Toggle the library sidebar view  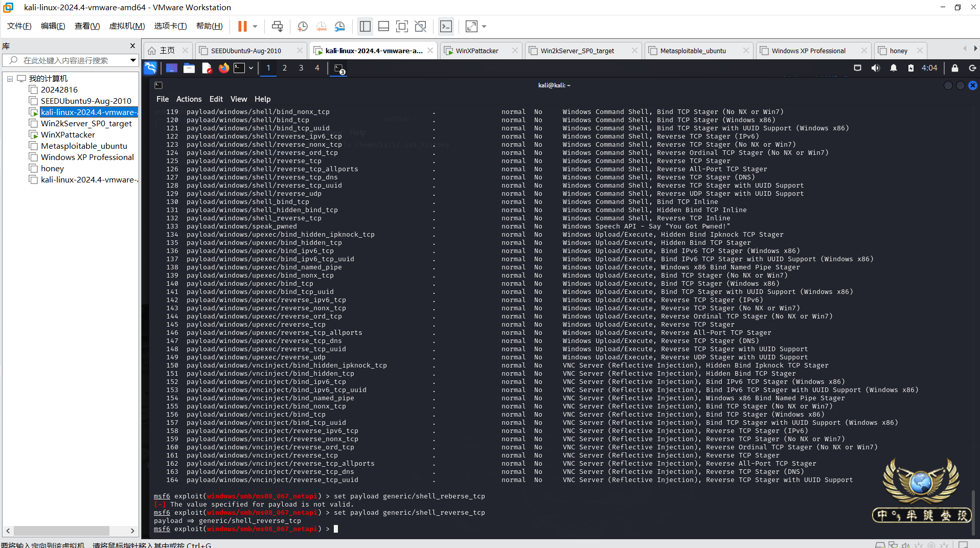(x=365, y=26)
